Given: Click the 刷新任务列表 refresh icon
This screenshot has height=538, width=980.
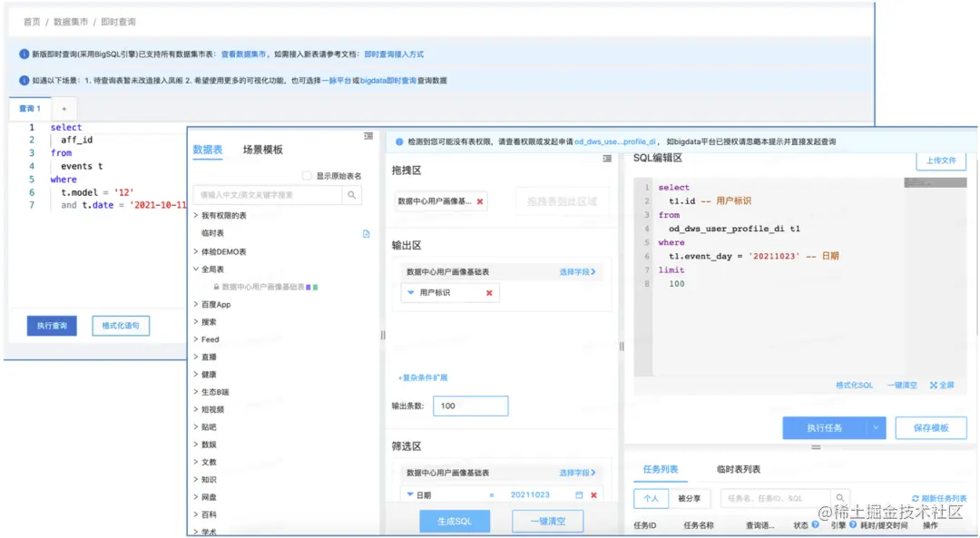Looking at the screenshot, I should coord(914,498).
